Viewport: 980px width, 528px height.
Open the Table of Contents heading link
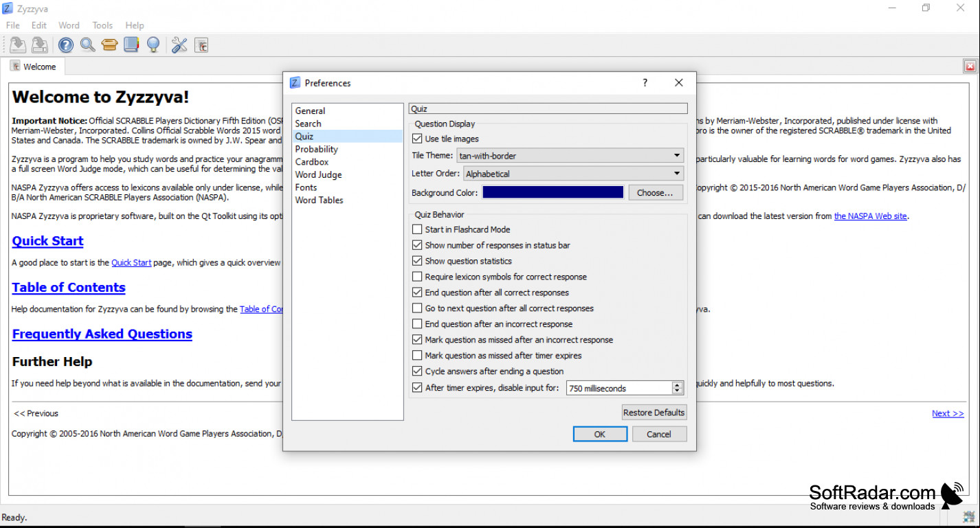[69, 288]
